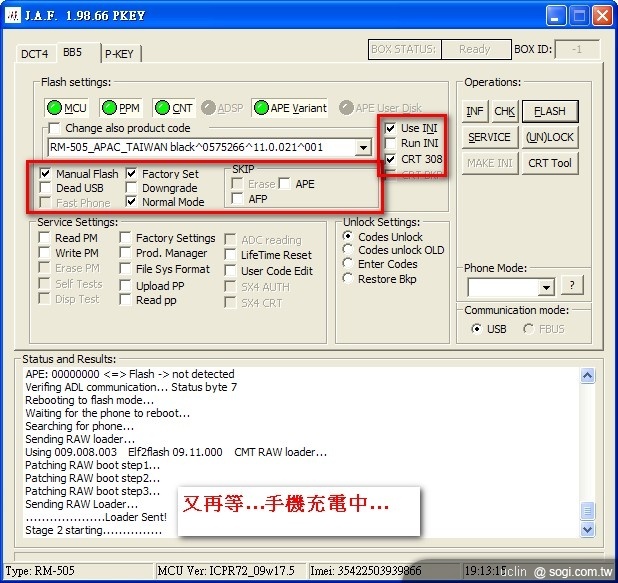618x583 pixels.
Task: Check the SKIP AFP checkbox
Action: (x=237, y=198)
